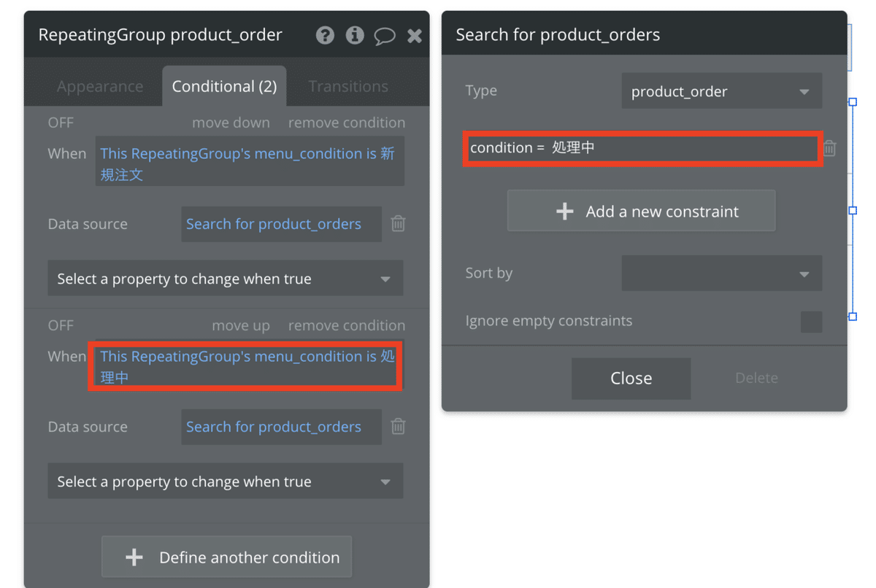Image resolution: width=876 pixels, height=588 pixels.
Task: Switch to the Transitions tab
Action: [x=348, y=87]
